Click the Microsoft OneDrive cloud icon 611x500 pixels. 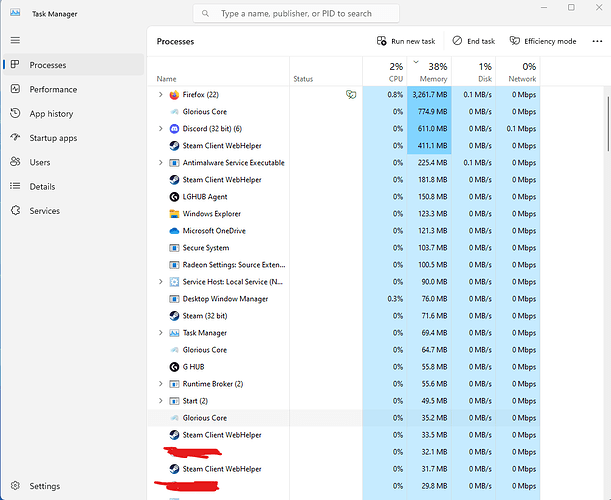174,231
